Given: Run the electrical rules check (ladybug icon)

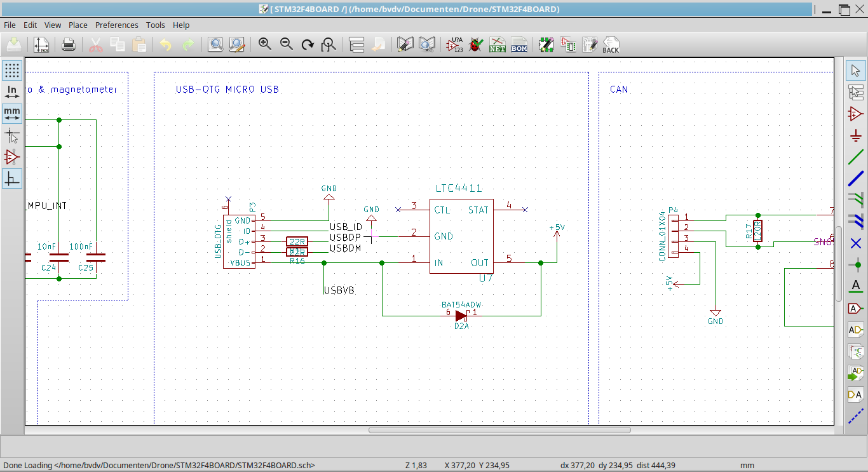Looking at the screenshot, I should click(x=476, y=44).
